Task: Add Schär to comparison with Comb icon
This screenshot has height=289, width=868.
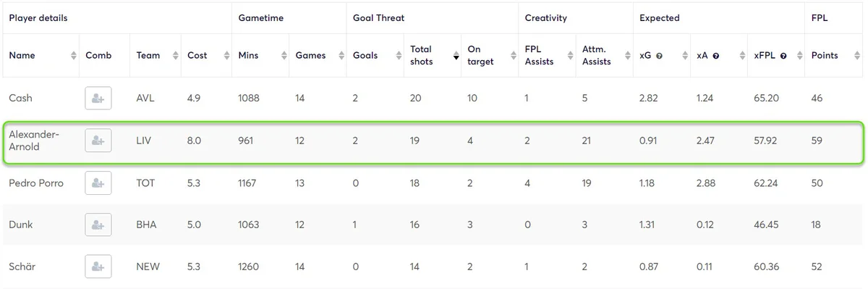Action: [x=98, y=267]
